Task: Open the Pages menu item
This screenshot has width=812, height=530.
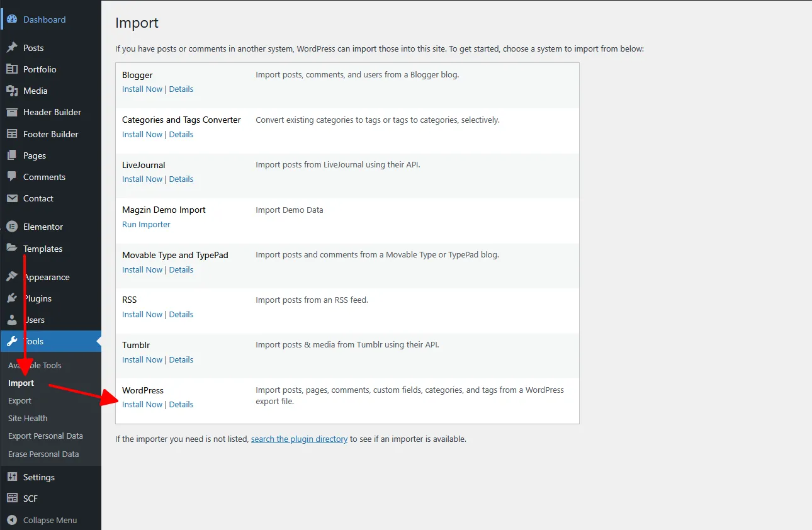Action: click(35, 155)
